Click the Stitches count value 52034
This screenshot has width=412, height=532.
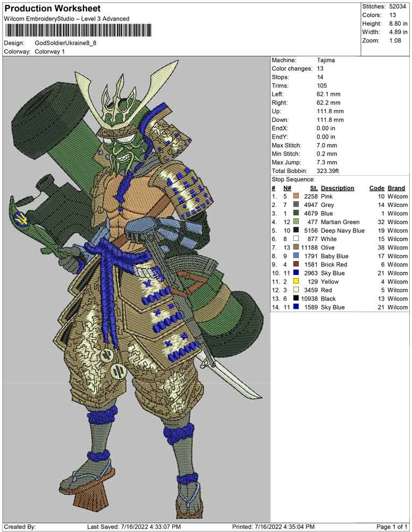point(397,6)
